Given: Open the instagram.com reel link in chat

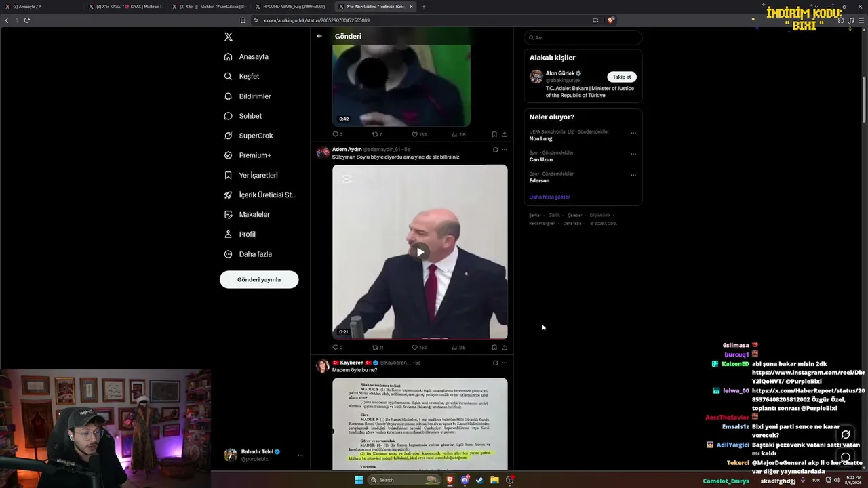Looking at the screenshot, I should coord(808,377).
